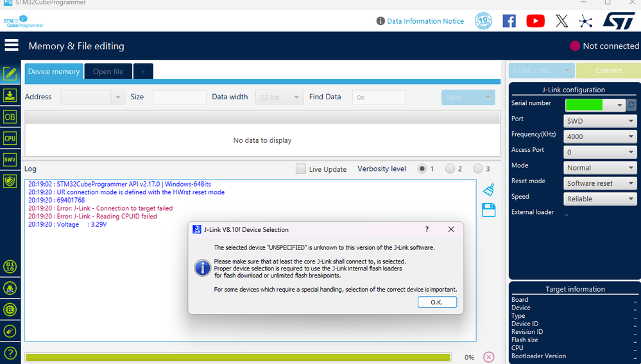Open ST X (Twitter) icon
The width and height of the screenshot is (641, 364).
(561, 21)
